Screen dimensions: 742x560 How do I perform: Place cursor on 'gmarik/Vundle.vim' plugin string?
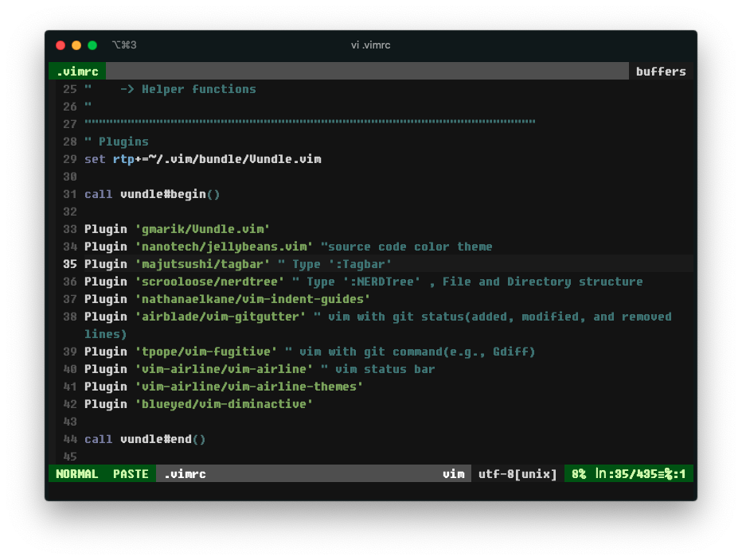tap(202, 229)
